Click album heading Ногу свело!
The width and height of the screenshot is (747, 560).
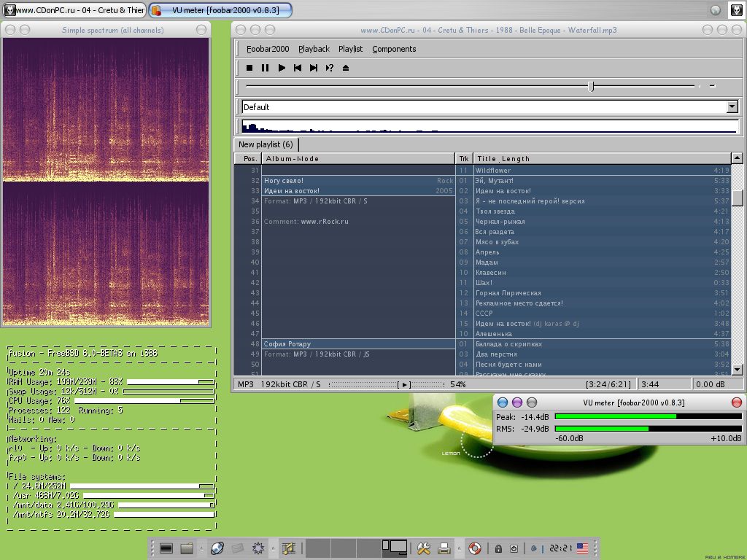(358, 181)
